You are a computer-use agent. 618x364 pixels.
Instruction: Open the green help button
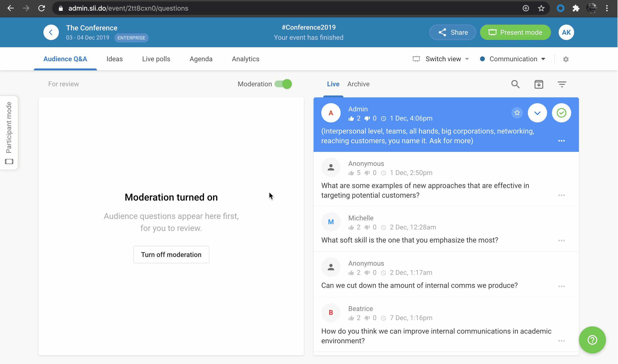point(592,340)
